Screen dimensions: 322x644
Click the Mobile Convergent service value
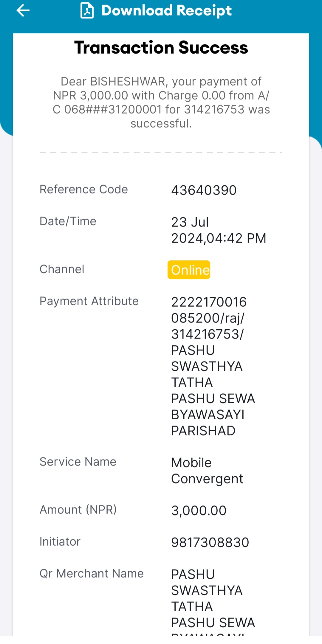[207, 471]
